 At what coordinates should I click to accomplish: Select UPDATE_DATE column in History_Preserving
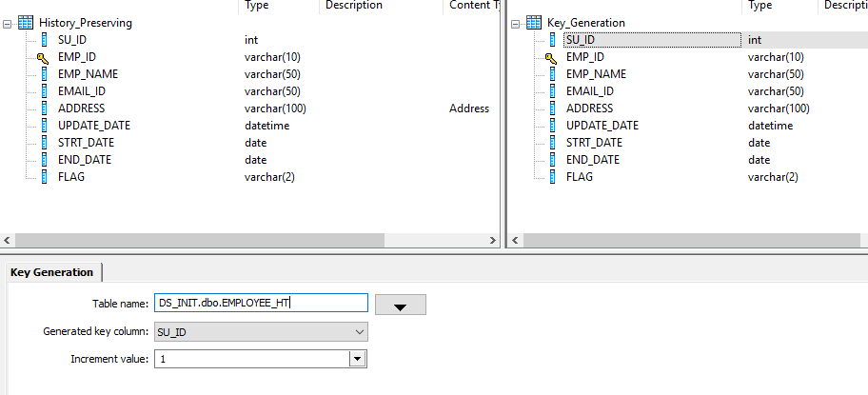[x=94, y=126]
